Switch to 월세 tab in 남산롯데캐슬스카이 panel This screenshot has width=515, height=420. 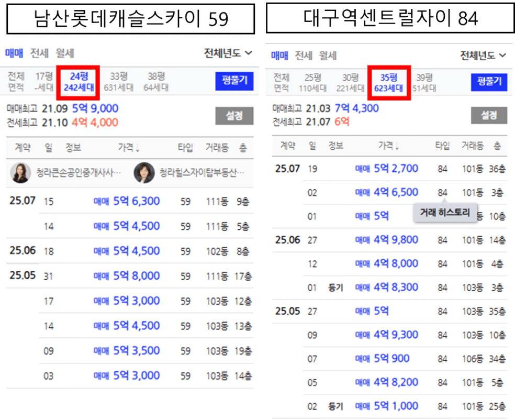65,53
